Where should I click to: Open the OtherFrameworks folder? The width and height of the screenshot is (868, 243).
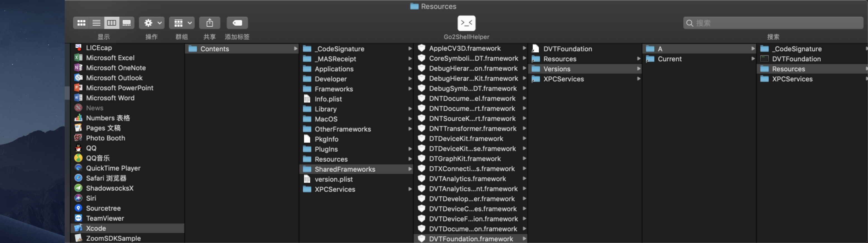click(x=356, y=129)
